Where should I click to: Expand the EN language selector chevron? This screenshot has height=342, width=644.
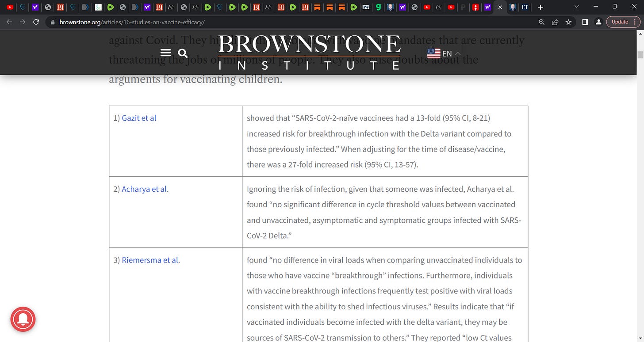tap(458, 53)
